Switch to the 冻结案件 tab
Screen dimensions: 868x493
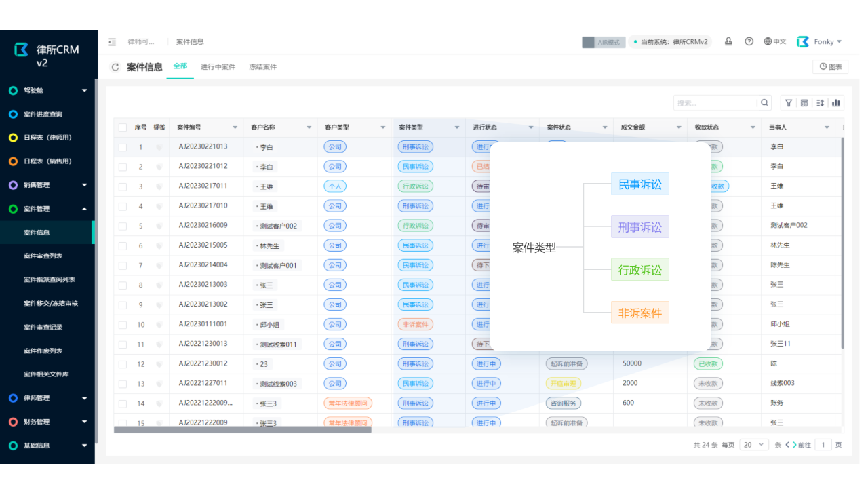tap(262, 67)
